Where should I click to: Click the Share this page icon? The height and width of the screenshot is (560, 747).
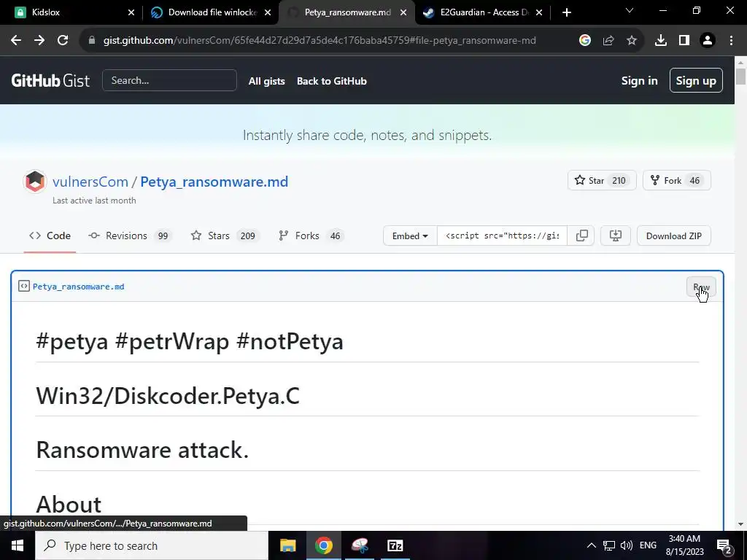click(608, 41)
